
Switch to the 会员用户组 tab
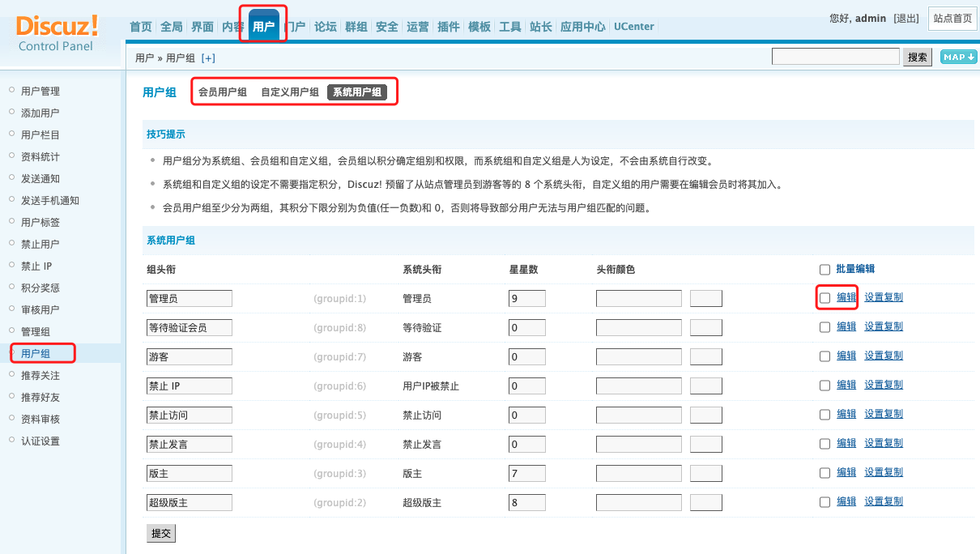point(223,92)
